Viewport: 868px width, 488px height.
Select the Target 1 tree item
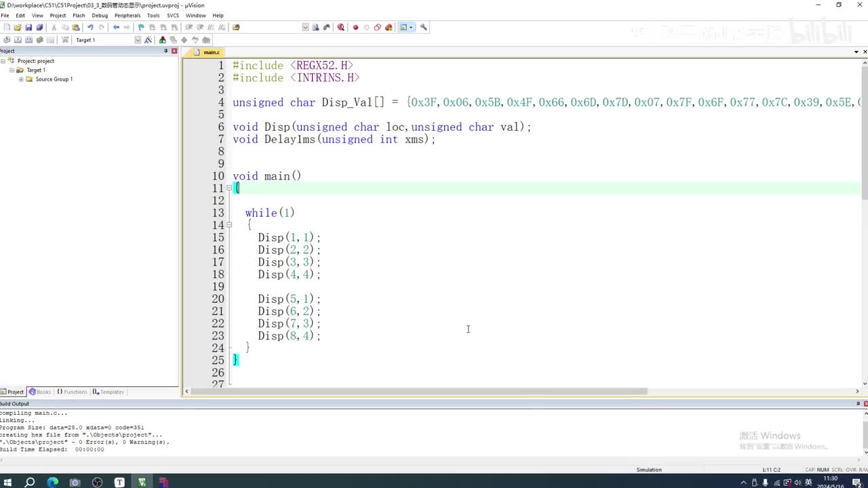click(x=36, y=70)
